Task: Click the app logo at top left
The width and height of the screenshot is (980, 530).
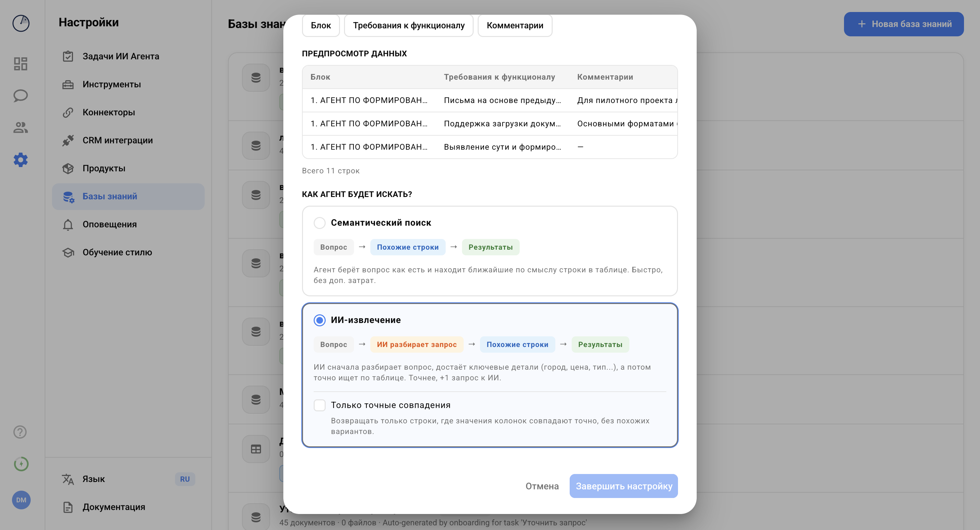Action: (21, 23)
